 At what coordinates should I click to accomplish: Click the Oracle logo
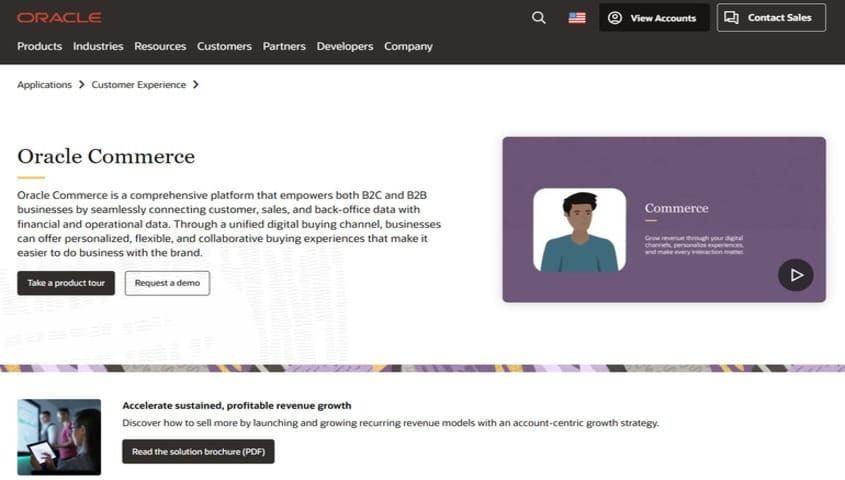(x=59, y=18)
